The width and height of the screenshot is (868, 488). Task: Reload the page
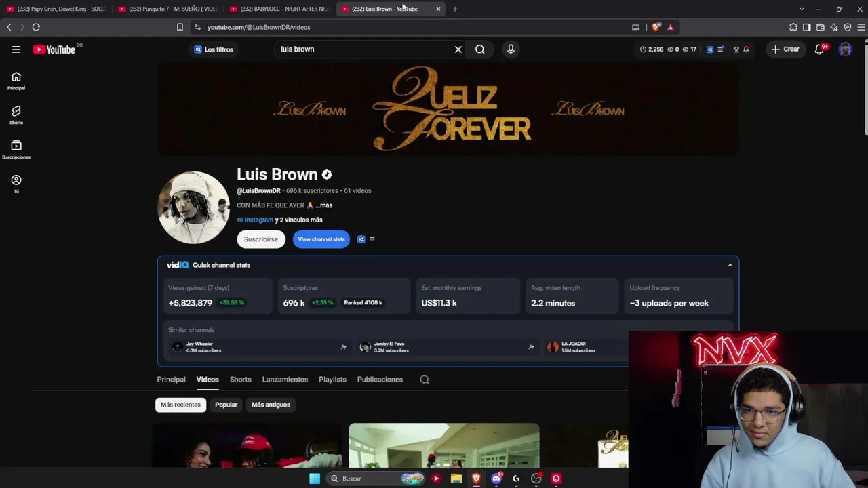pos(36,27)
